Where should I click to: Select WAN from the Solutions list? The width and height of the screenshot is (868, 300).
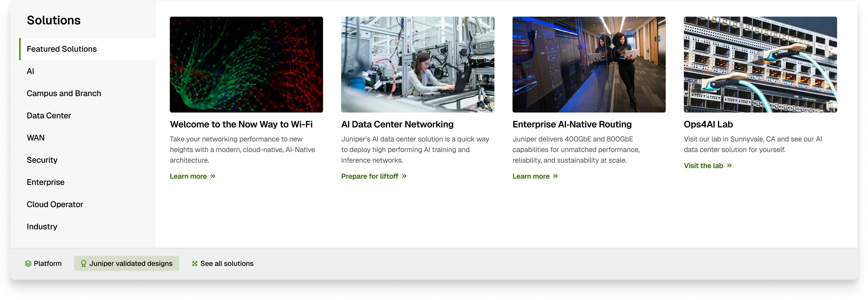coord(36,138)
